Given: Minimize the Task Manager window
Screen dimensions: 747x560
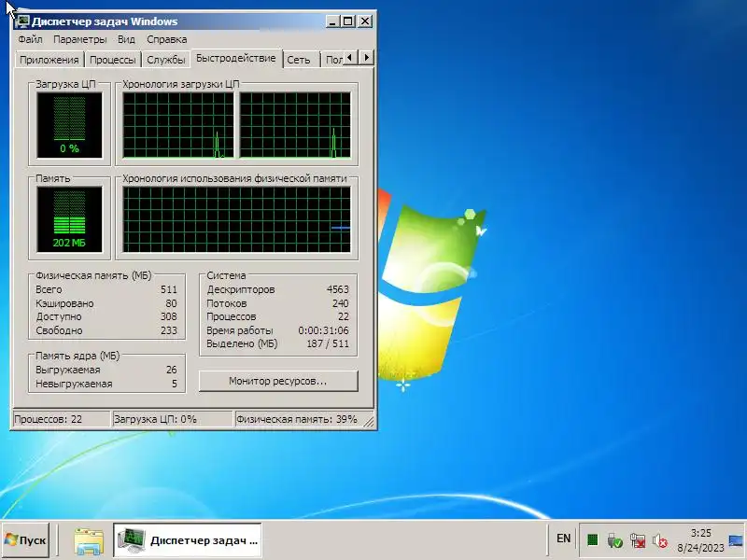Looking at the screenshot, I should point(332,21).
